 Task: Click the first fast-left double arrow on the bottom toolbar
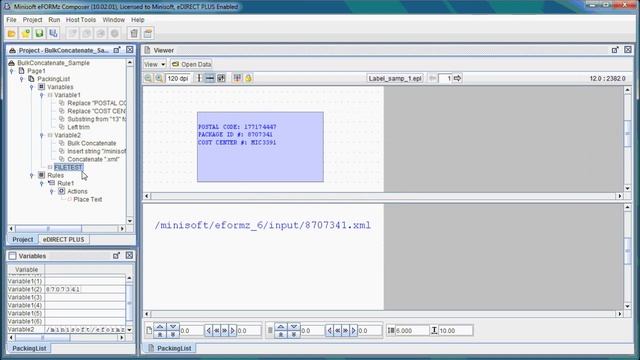(x=217, y=331)
